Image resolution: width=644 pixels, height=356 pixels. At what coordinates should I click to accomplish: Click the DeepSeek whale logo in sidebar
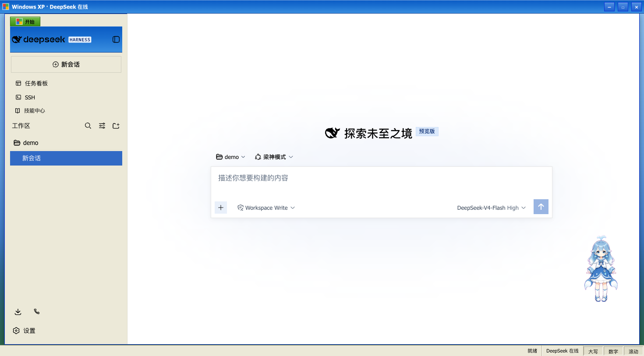coord(17,39)
